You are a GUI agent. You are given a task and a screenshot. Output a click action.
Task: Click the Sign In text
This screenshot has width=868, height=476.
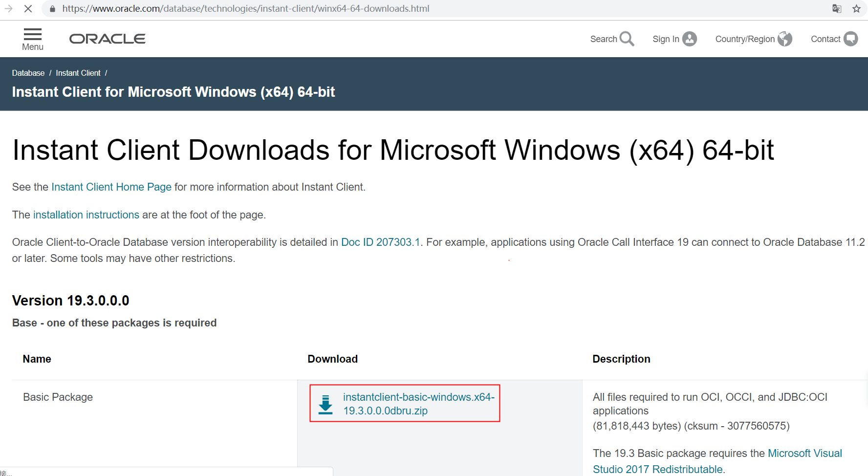point(666,39)
